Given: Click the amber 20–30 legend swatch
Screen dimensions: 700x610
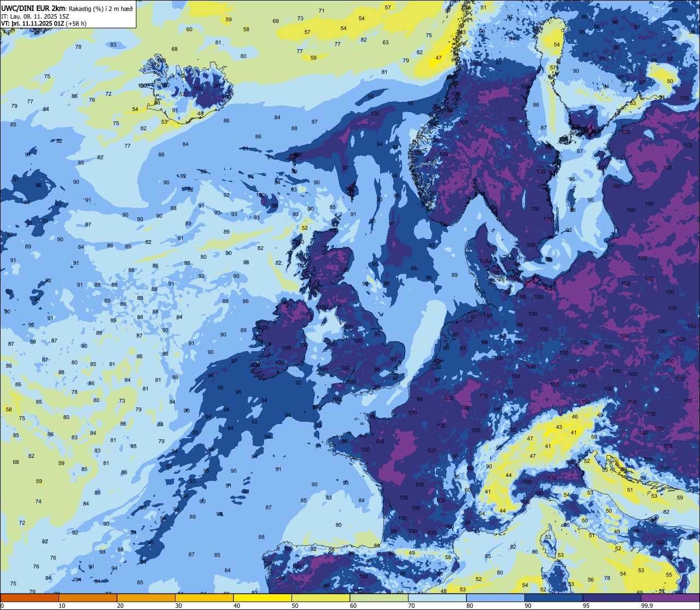Looking at the screenshot, I should (146, 597).
